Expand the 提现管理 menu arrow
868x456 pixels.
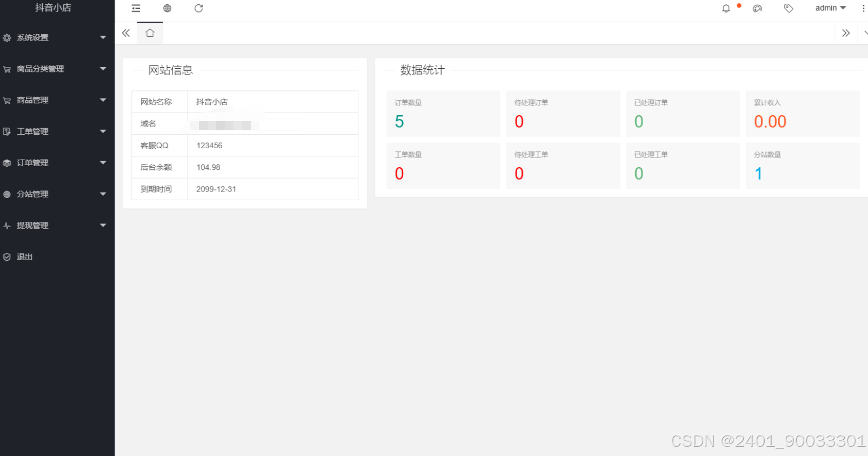(x=103, y=225)
